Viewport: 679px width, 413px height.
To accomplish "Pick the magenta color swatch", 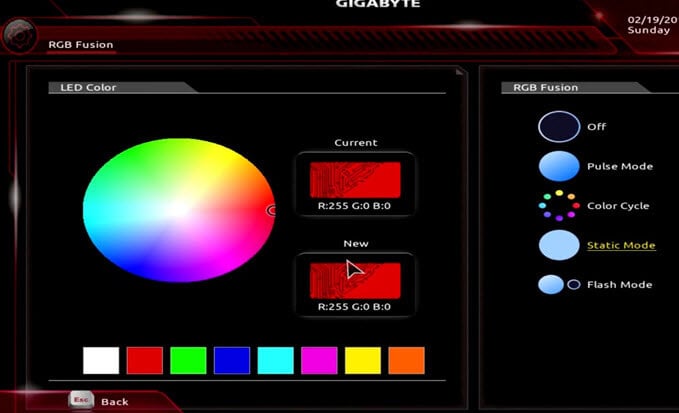I will coord(319,360).
